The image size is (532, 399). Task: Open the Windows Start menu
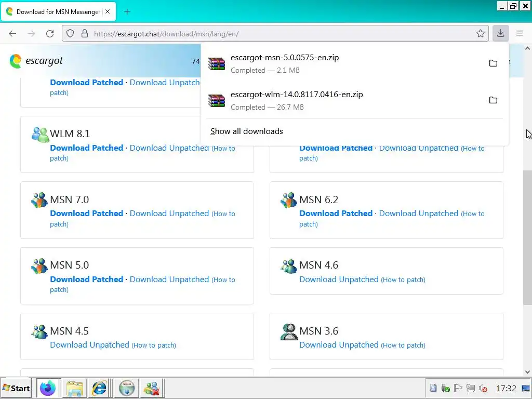coord(16,389)
